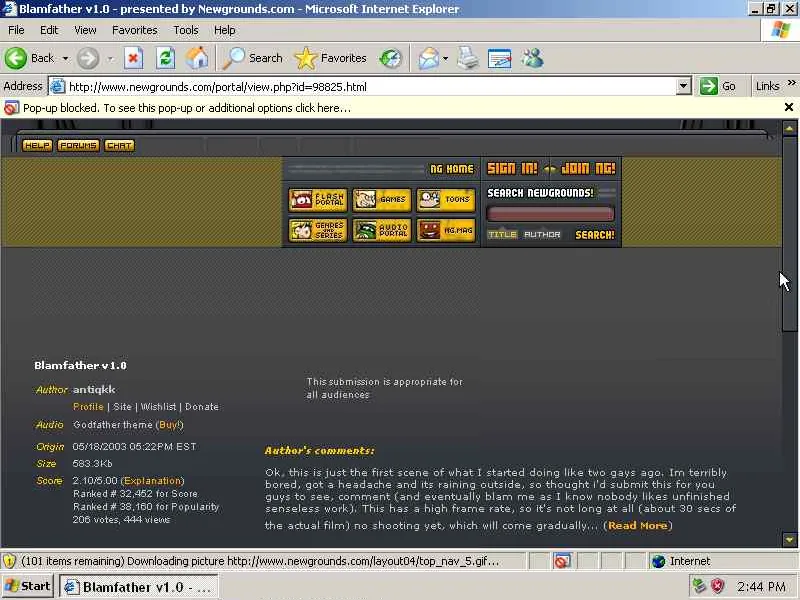Open the Search magnifier toolbar button
Image resolution: width=800 pixels, height=600 pixels.
point(253,58)
